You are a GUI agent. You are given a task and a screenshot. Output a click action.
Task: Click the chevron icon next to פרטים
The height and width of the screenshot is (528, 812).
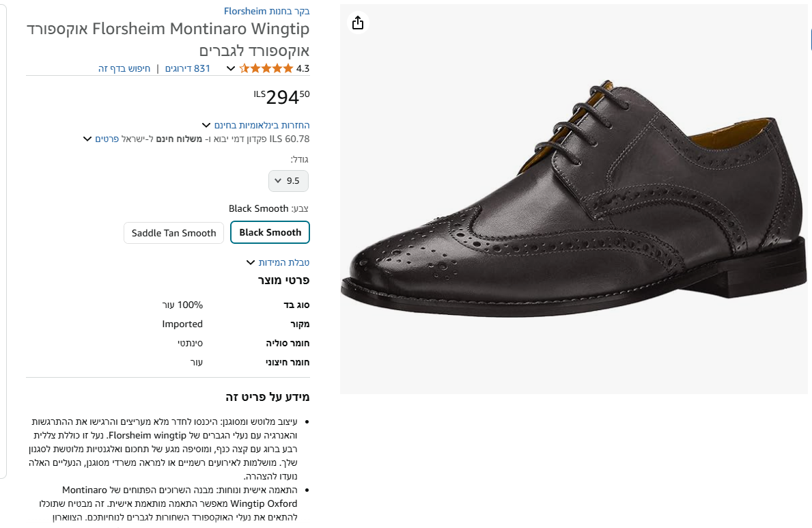coord(87,139)
